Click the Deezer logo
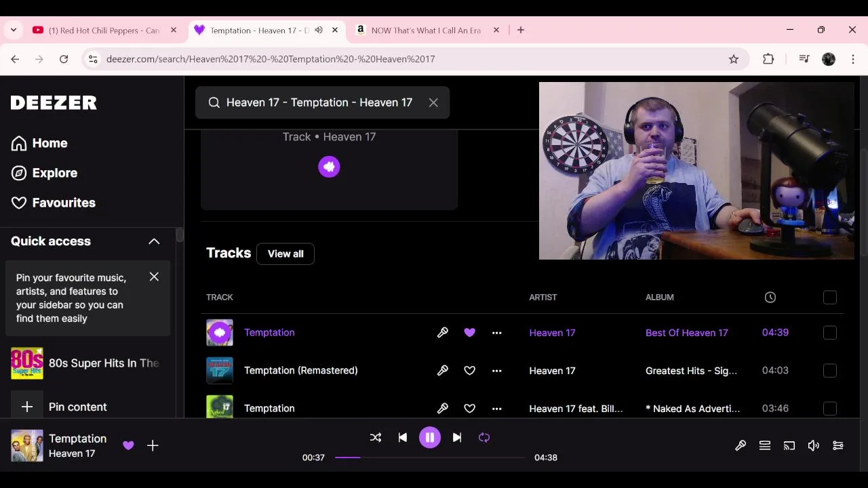 (54, 102)
